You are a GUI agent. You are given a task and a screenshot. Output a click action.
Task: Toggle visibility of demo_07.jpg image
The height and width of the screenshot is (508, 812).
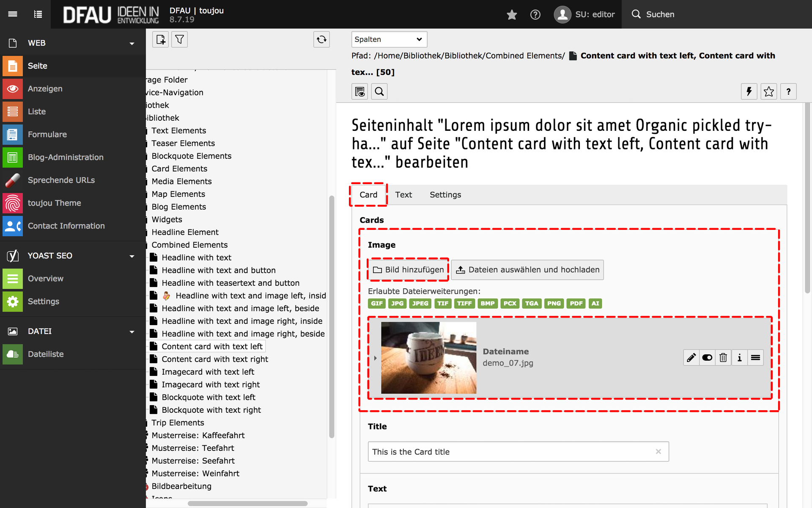tap(707, 358)
